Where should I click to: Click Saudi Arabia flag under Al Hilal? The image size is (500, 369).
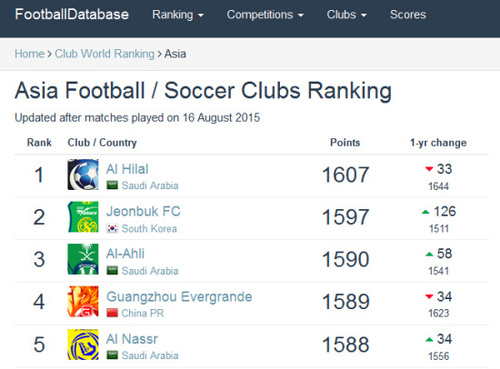click(x=112, y=185)
